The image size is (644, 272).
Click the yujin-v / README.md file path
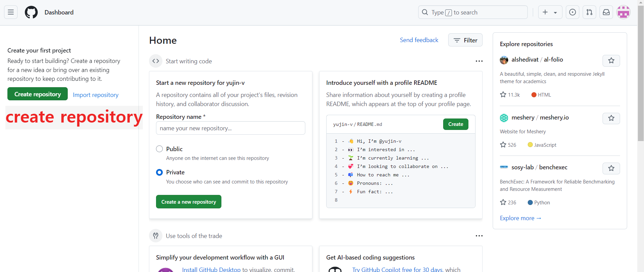pos(358,124)
